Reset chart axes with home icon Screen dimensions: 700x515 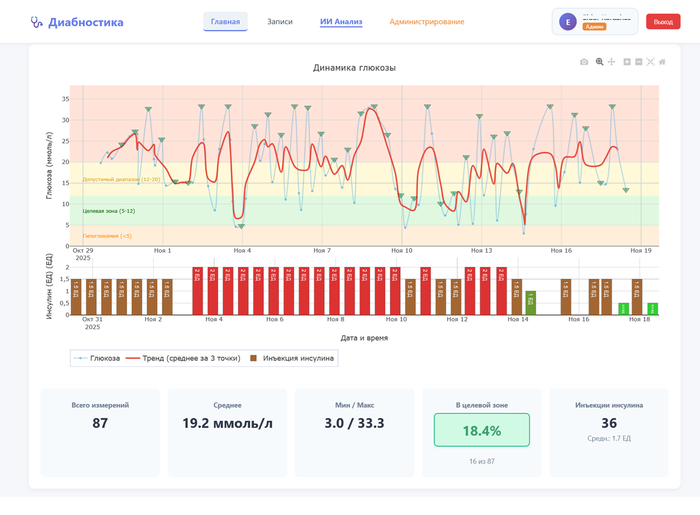point(662,62)
